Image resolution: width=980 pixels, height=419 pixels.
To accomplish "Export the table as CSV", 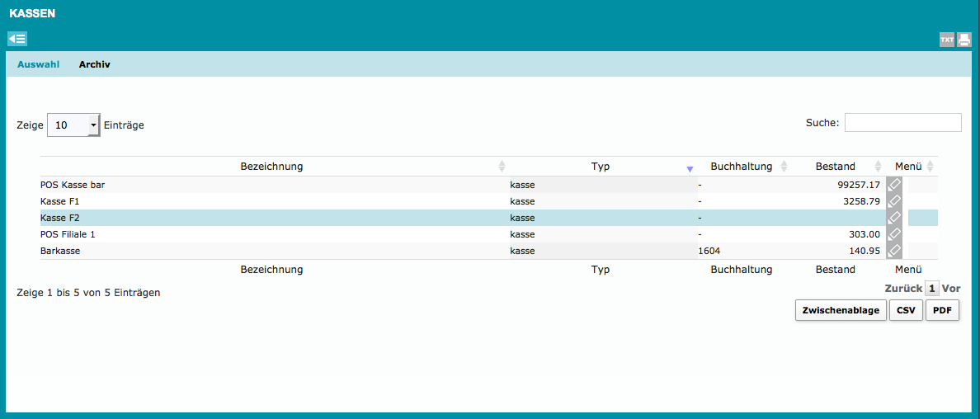I will tap(906, 311).
